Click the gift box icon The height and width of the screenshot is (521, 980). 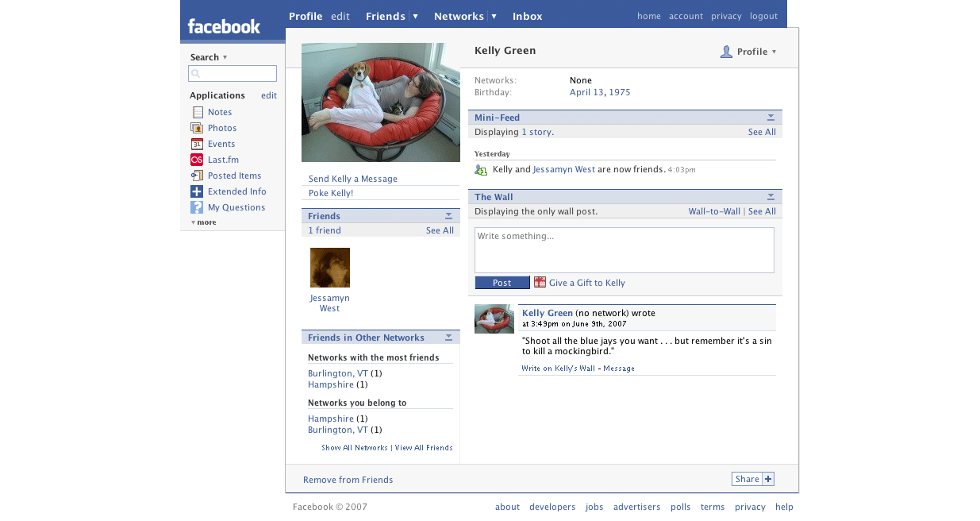pos(540,282)
